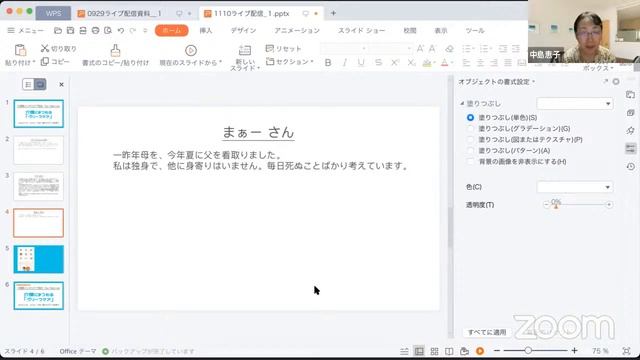Switch thumbnail pane to slides view toggle
Screen dimensions: 640x360
[x=40, y=84]
